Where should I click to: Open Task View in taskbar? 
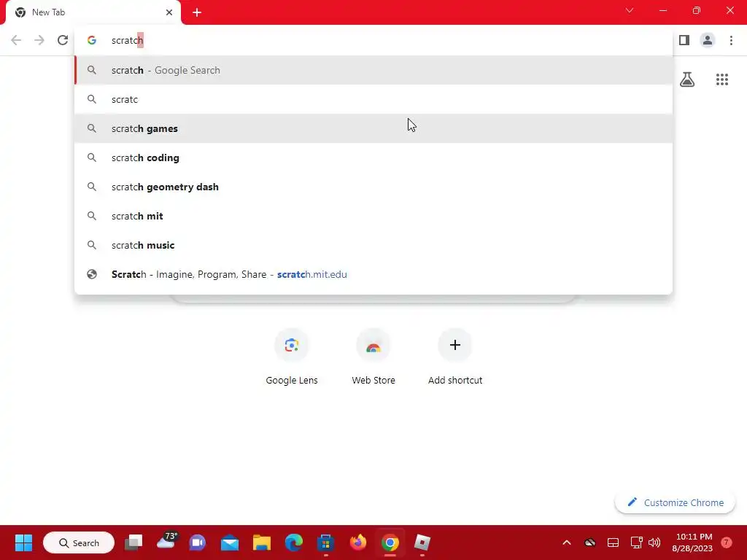pyautogui.click(x=133, y=542)
